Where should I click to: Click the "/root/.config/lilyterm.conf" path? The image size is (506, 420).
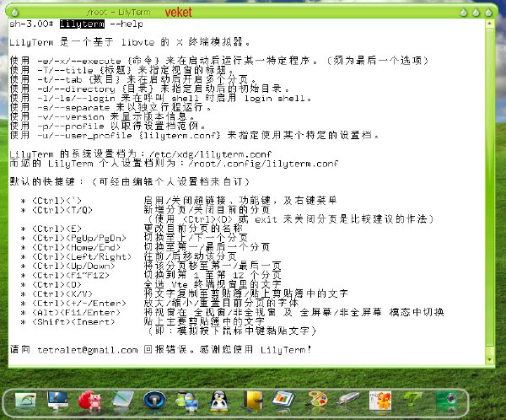point(263,164)
